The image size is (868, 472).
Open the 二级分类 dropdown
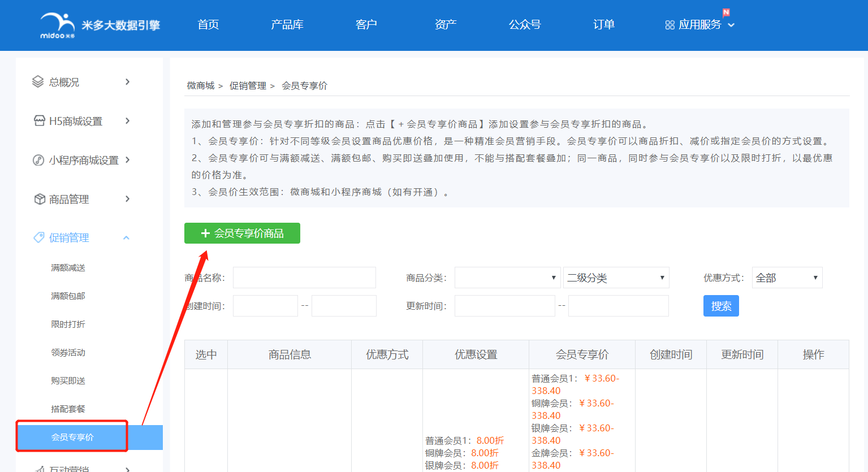(616, 278)
